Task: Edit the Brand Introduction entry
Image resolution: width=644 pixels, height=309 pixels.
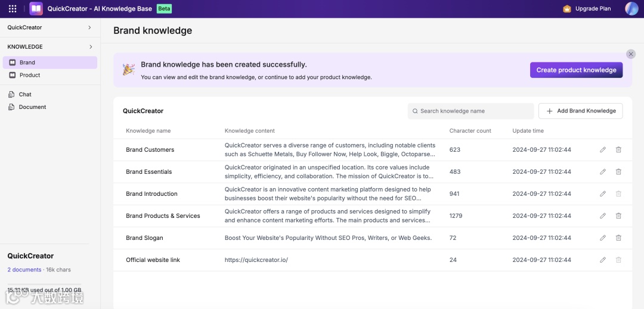Action: [603, 194]
